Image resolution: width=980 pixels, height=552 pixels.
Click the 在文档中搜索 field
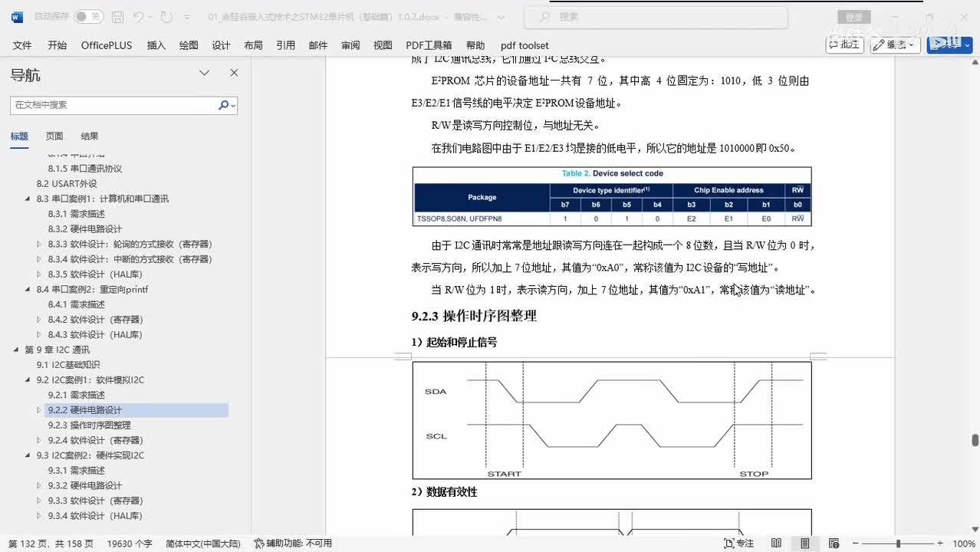point(113,105)
